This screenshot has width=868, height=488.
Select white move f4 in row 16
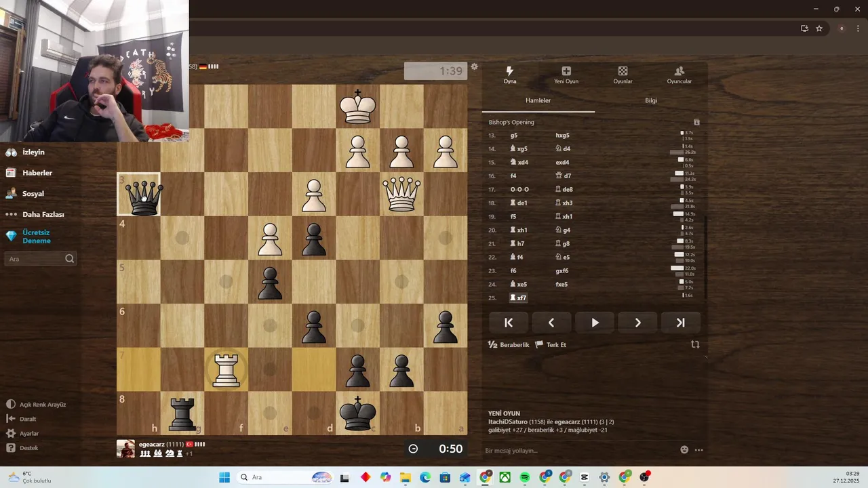click(514, 176)
